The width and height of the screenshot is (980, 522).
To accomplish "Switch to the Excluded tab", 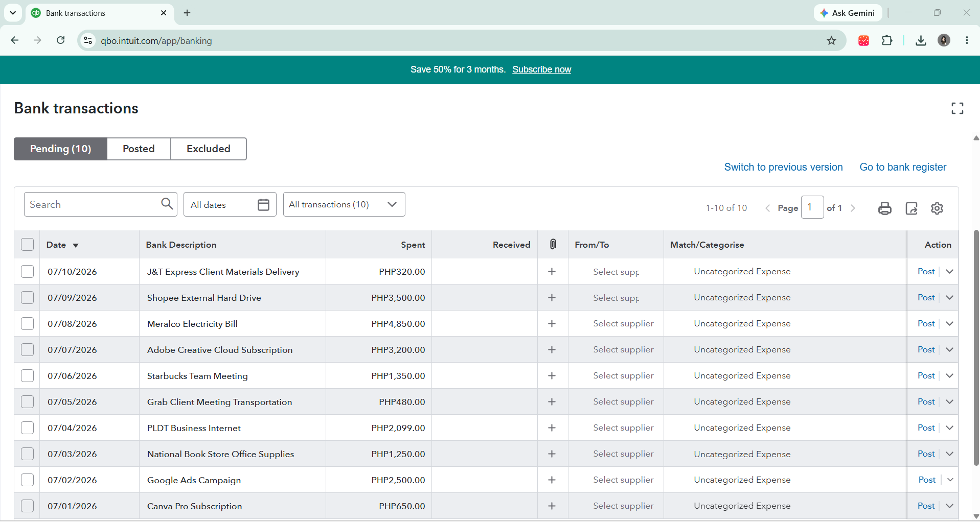I will coord(209,149).
